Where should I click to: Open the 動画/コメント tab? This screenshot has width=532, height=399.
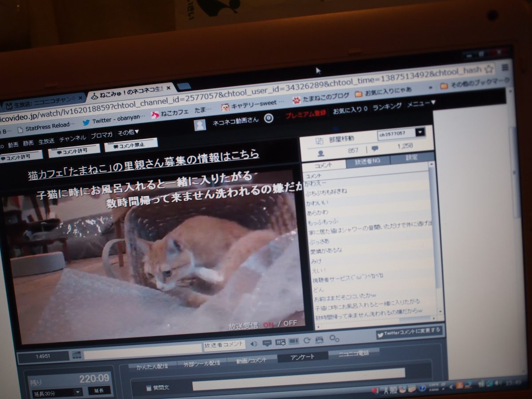(251, 360)
